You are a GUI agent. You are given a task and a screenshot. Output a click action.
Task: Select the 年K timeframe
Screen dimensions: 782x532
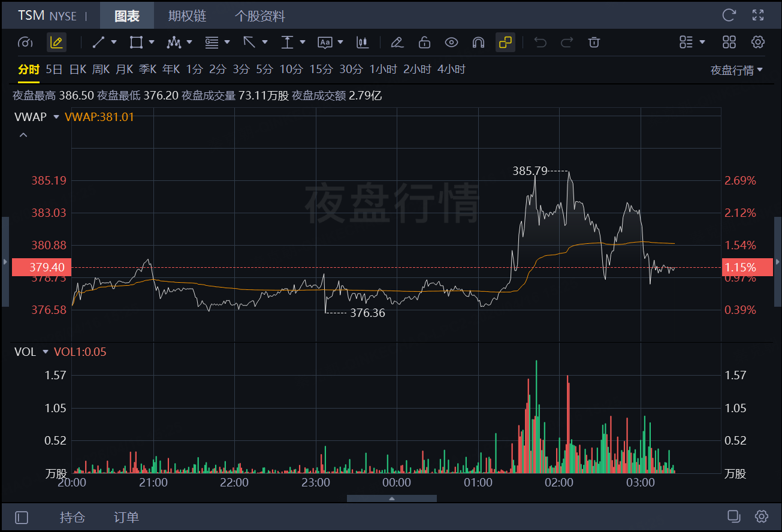click(x=171, y=69)
